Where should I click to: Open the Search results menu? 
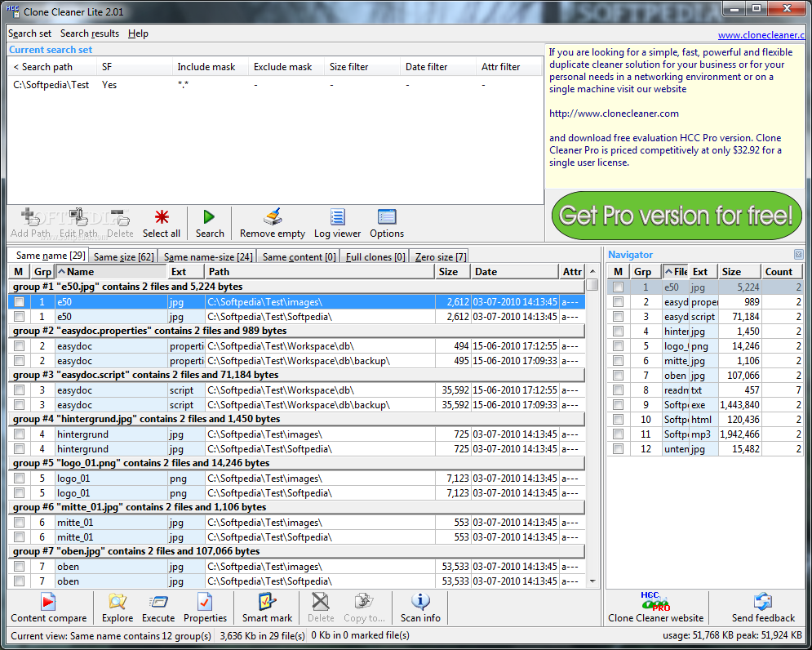[x=90, y=33]
